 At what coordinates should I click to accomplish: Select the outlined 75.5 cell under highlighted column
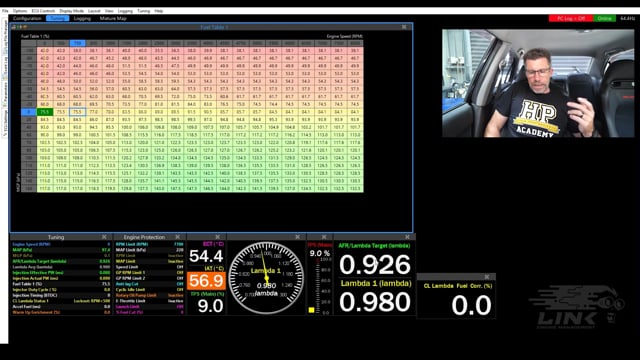[x=77, y=112]
